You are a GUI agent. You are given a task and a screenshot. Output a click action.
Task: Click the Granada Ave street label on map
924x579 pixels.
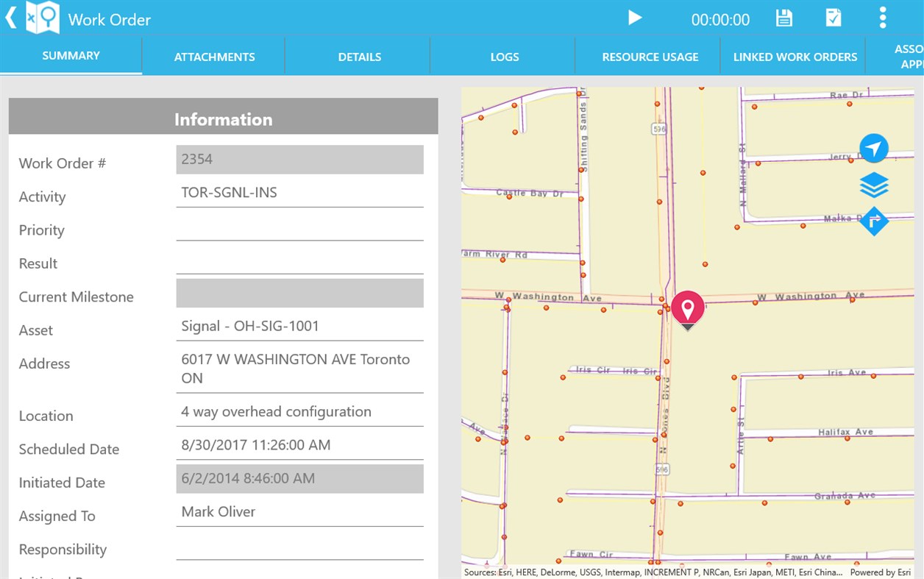tap(845, 496)
